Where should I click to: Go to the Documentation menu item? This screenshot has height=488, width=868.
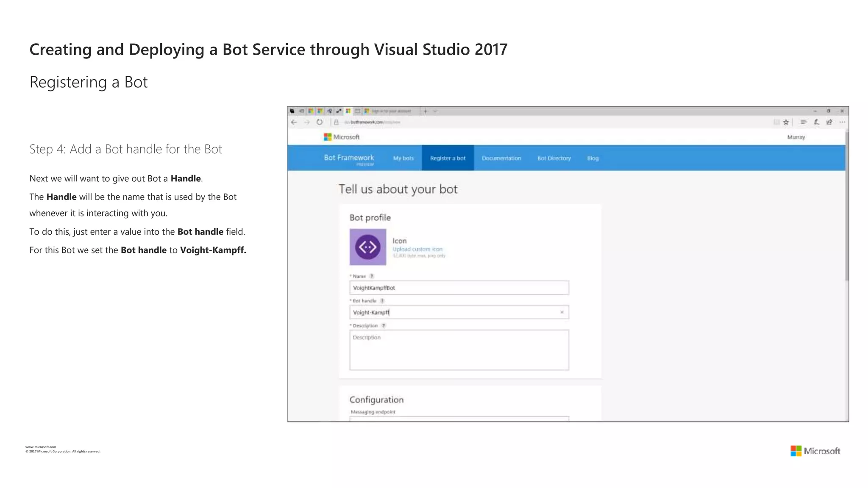[x=501, y=158]
